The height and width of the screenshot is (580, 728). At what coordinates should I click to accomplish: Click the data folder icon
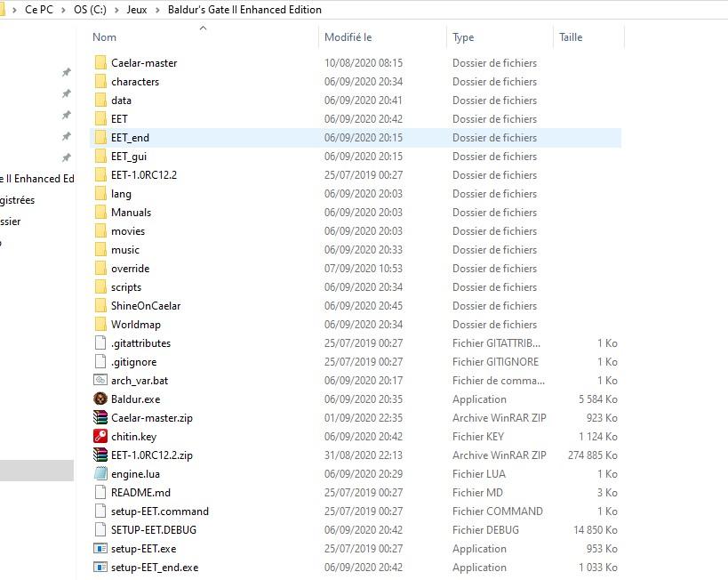pyautogui.click(x=100, y=100)
